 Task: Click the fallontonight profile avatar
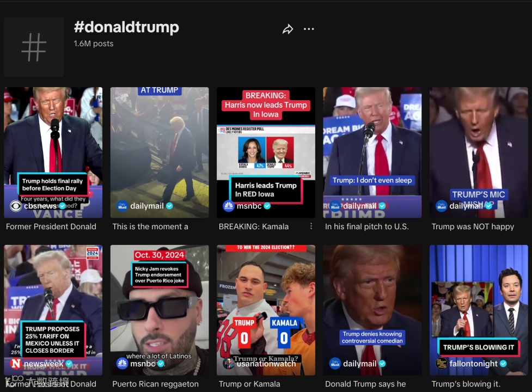pyautogui.click(x=442, y=364)
